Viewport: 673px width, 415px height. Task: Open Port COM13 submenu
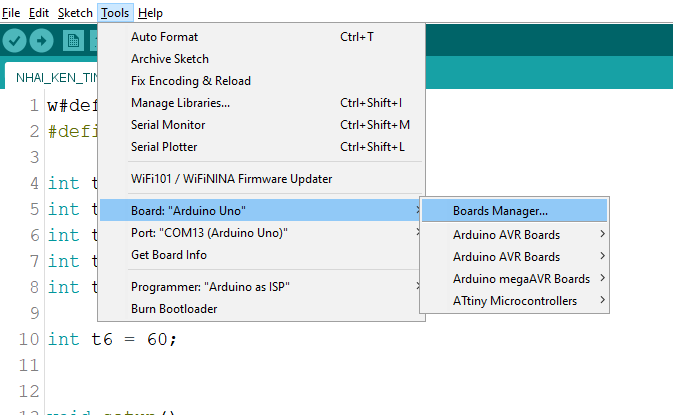pos(261,233)
